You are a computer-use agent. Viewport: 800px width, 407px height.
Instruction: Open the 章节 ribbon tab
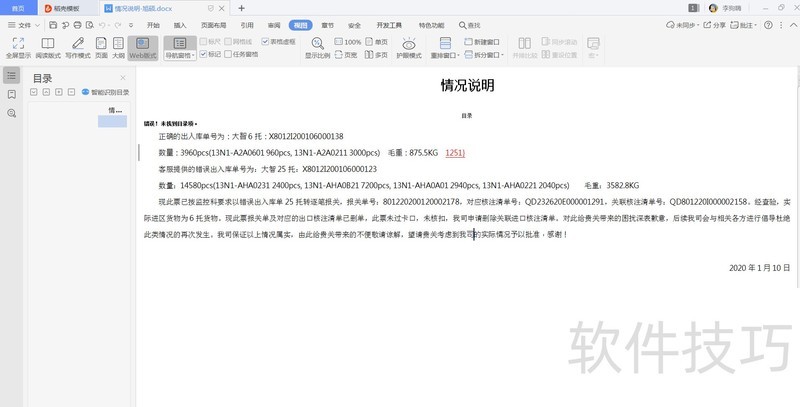click(328, 25)
